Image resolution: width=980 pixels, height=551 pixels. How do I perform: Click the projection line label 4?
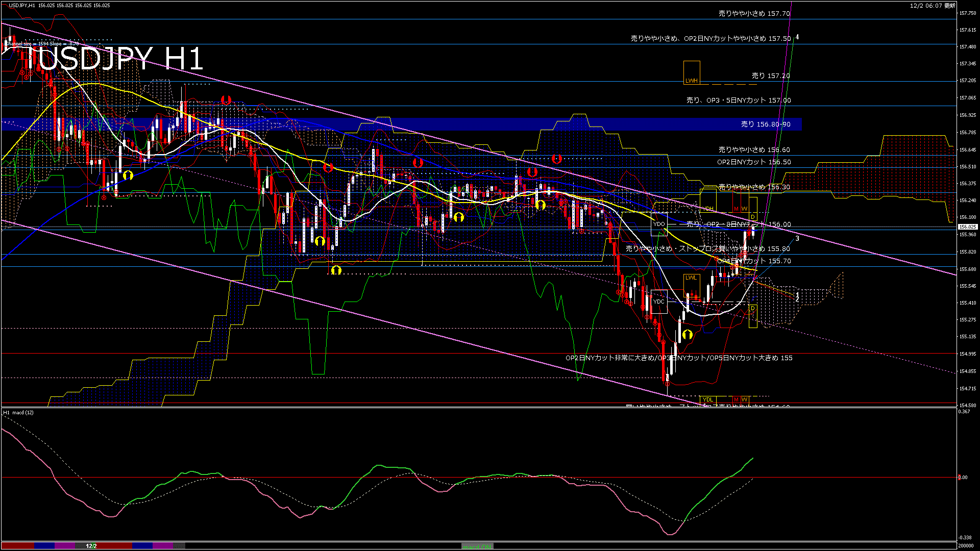(797, 37)
